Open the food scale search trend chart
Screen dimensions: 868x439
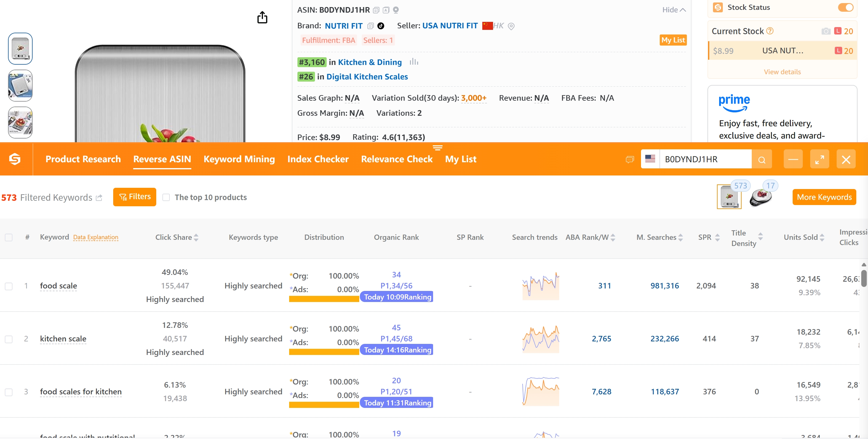pos(540,286)
